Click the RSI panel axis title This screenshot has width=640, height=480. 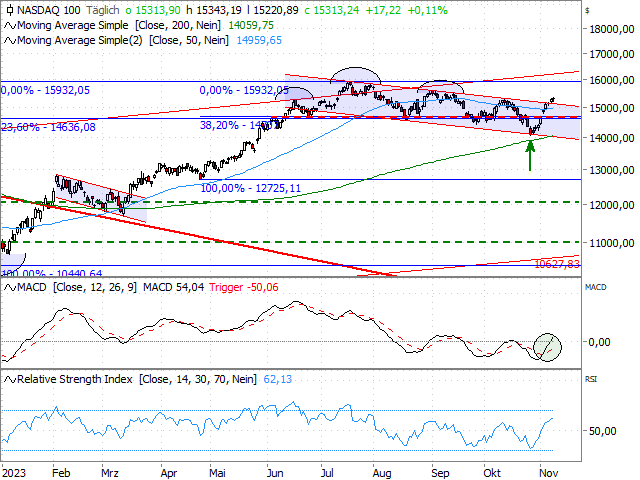click(x=591, y=379)
